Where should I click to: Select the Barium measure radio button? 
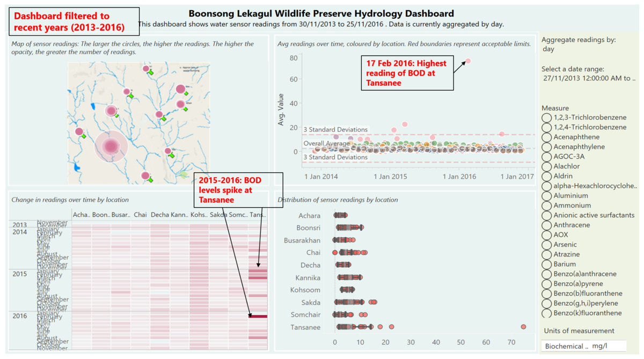pyautogui.click(x=547, y=264)
